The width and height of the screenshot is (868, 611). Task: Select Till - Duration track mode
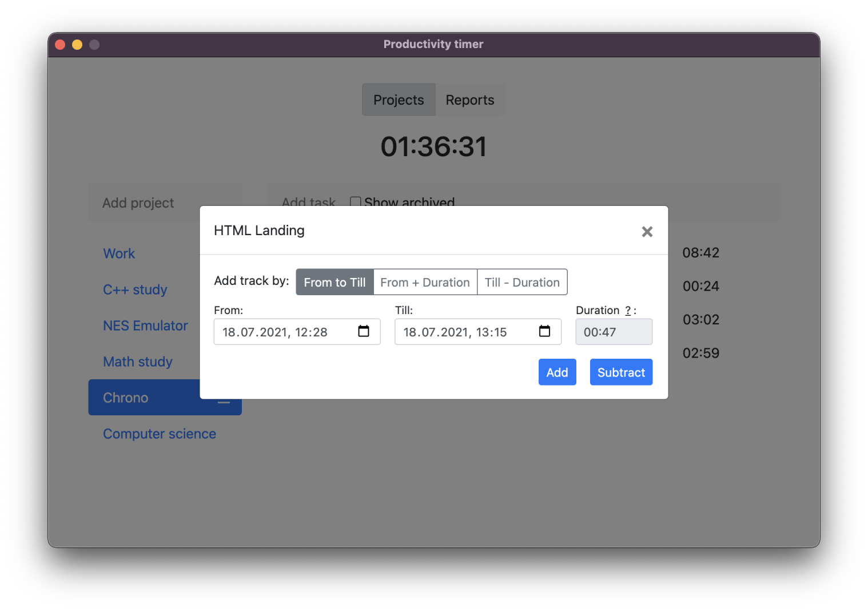coord(522,283)
